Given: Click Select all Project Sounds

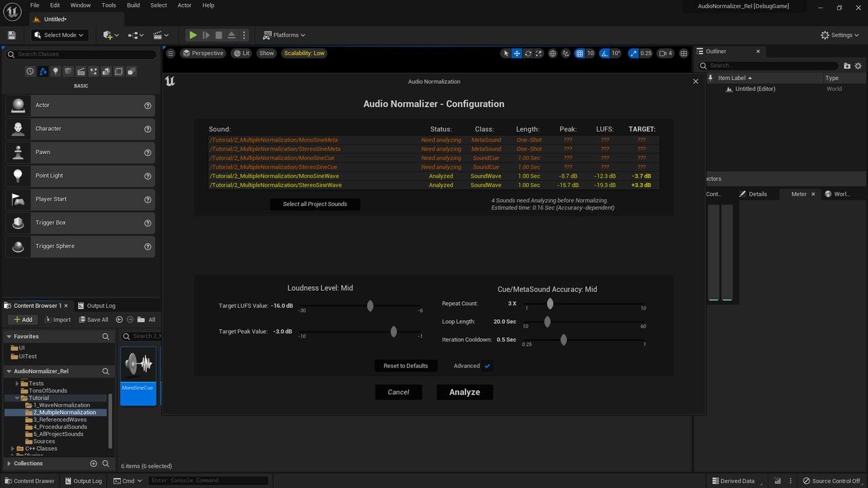Looking at the screenshot, I should pyautogui.click(x=315, y=204).
